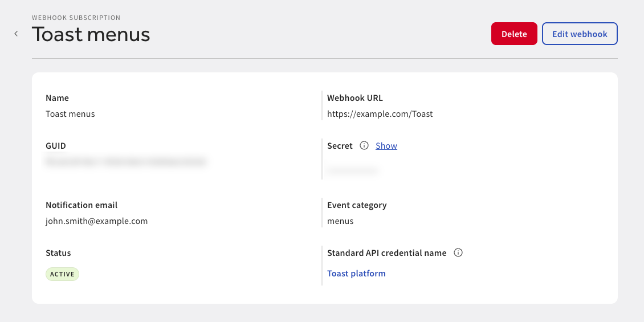Reveal the secret with Show link
The width and height of the screenshot is (644, 322).
pos(386,146)
